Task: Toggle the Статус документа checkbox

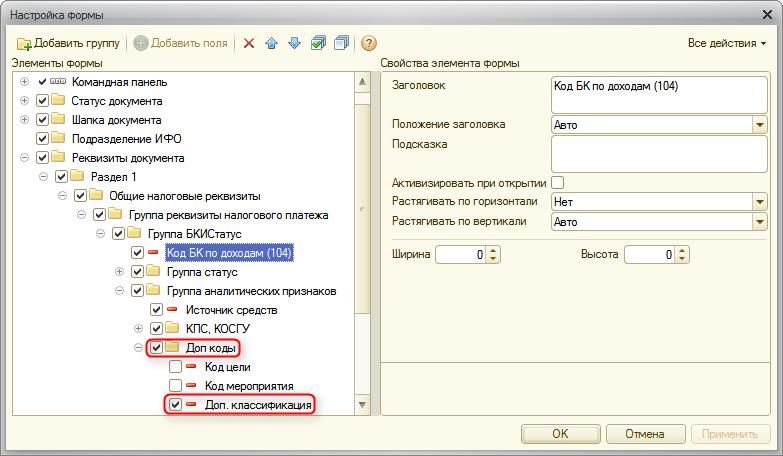Action: pyautogui.click(x=42, y=101)
